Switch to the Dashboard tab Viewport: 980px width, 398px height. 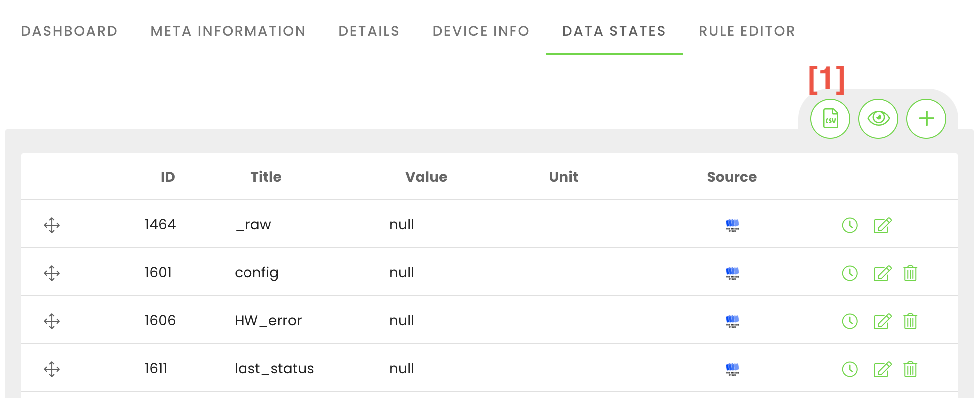pyautogui.click(x=69, y=31)
